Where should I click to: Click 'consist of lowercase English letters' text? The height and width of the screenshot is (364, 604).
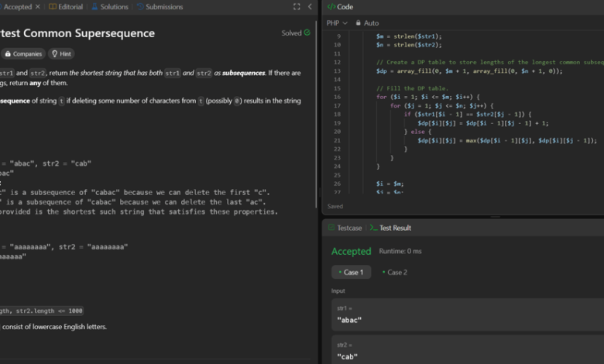54,327
